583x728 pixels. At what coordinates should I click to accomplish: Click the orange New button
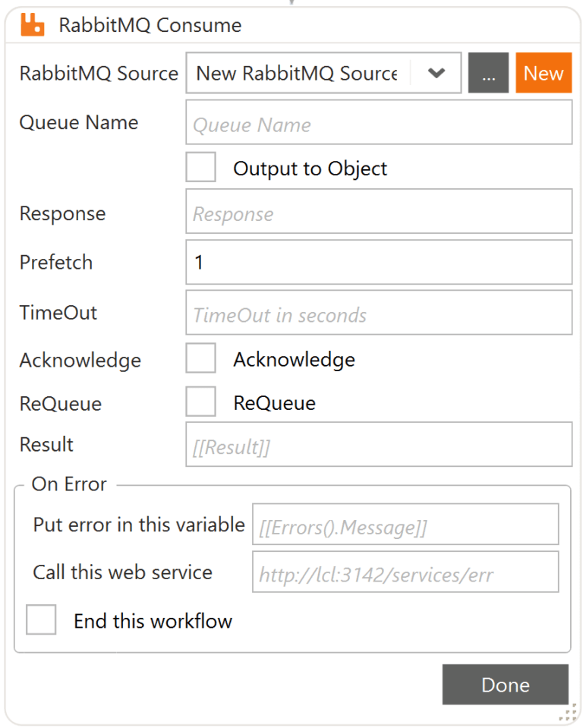544,73
